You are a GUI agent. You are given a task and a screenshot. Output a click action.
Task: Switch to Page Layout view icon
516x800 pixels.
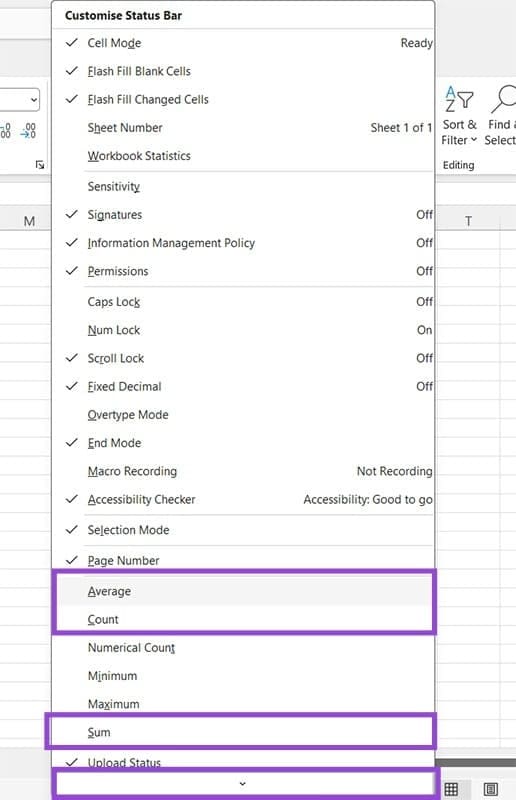(490, 789)
